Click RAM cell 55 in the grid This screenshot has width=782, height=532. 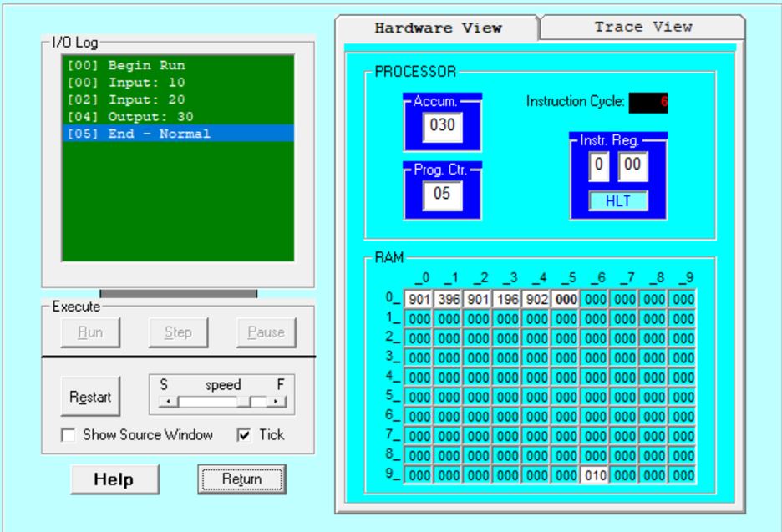point(566,397)
